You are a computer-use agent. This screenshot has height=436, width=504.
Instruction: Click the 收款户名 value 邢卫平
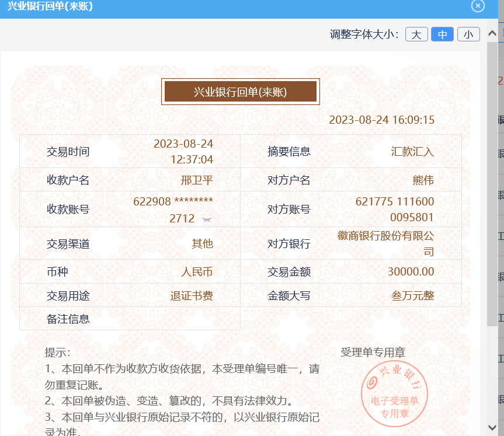(197, 180)
